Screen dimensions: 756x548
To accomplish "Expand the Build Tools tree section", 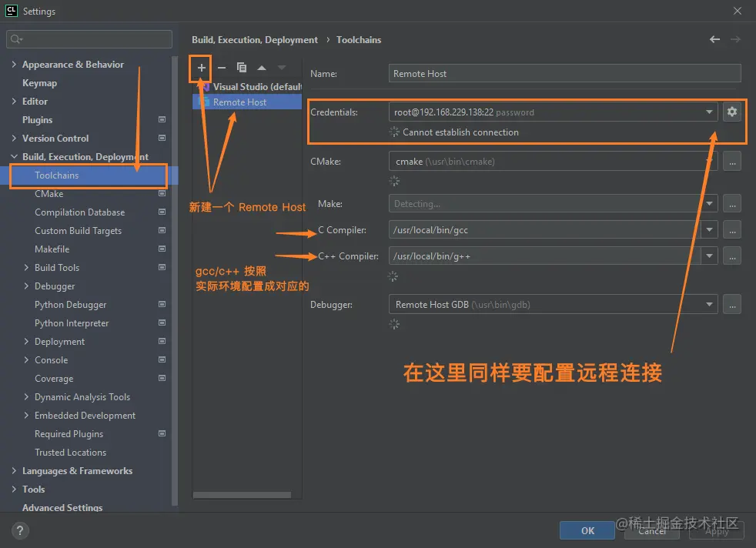I will tap(25, 267).
